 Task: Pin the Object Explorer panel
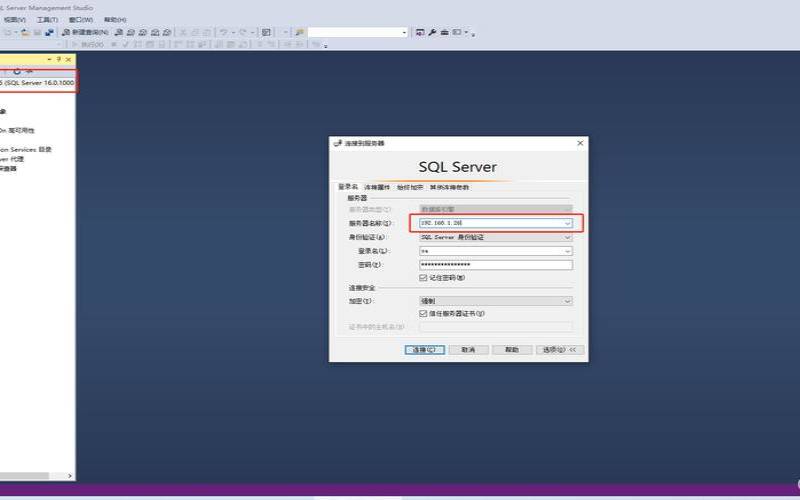pos(59,59)
